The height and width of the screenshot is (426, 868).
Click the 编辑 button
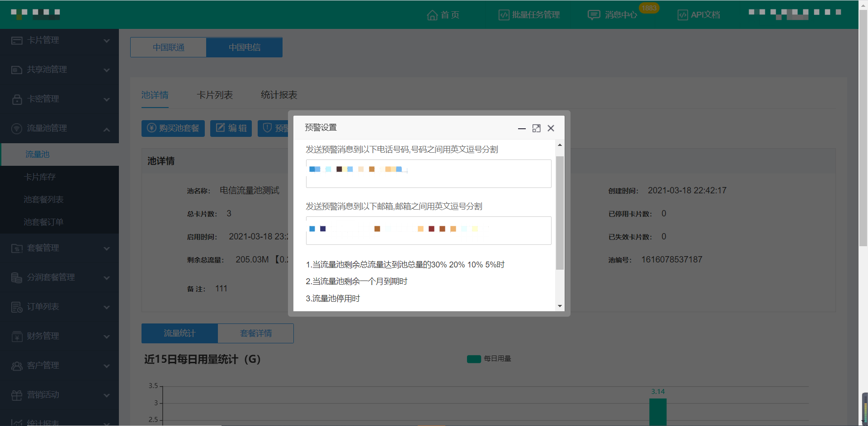(231, 128)
